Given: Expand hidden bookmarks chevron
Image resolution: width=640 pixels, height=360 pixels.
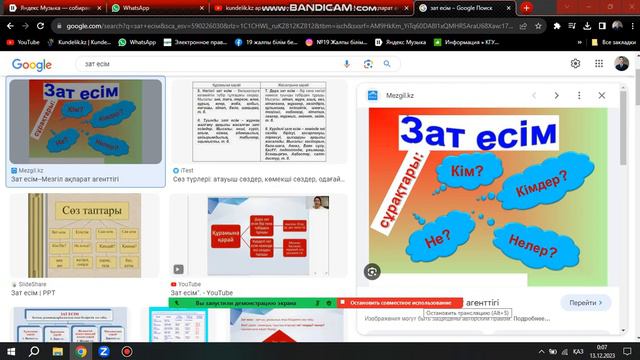Looking at the screenshot, I should coord(579,42).
